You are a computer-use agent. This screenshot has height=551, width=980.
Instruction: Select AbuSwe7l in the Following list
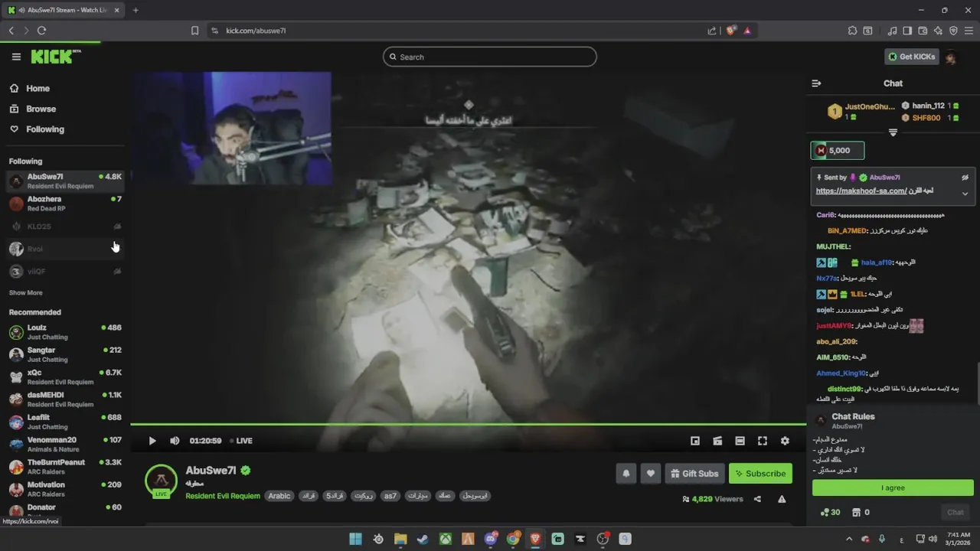(65, 181)
